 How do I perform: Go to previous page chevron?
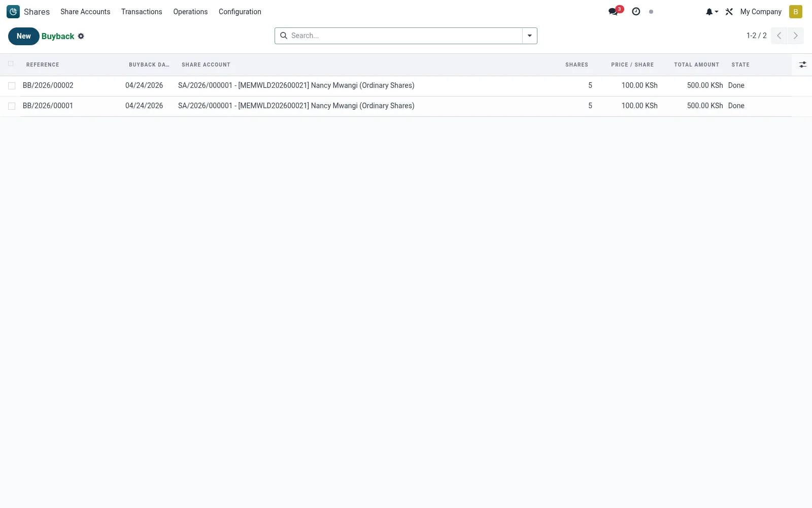click(x=779, y=36)
